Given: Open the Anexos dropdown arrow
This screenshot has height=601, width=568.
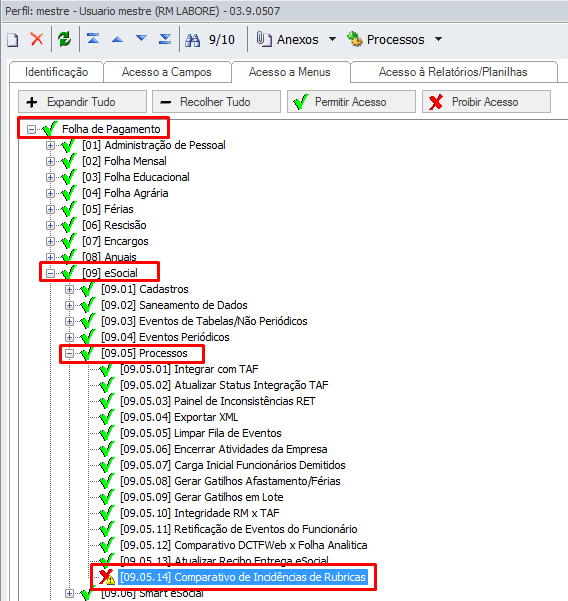Looking at the screenshot, I should (333, 39).
